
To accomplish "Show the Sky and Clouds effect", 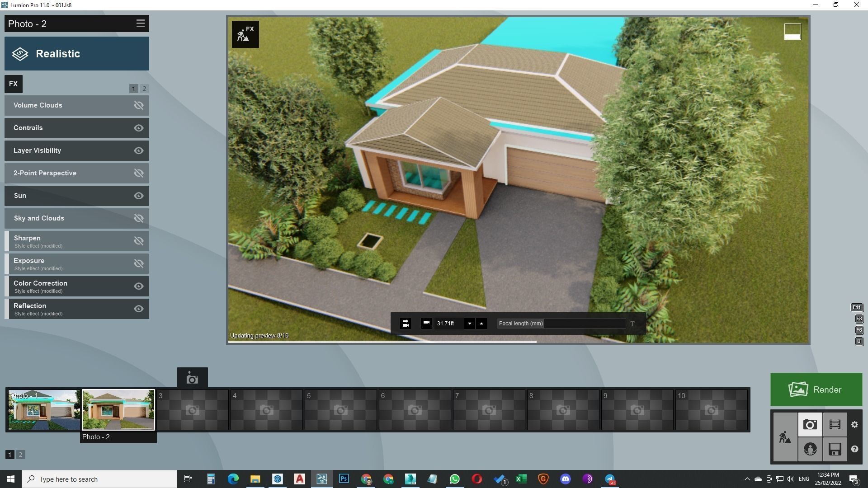I will (139, 218).
